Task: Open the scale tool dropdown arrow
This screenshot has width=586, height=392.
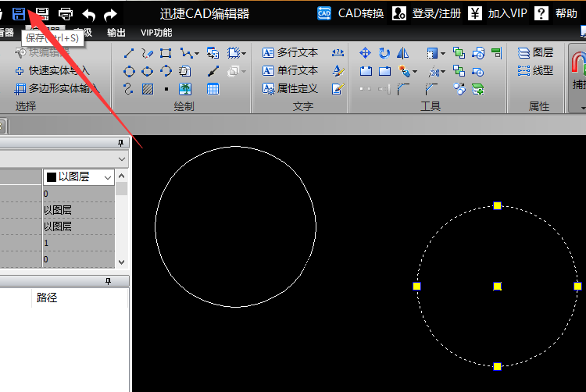Action: pyautogui.click(x=443, y=53)
